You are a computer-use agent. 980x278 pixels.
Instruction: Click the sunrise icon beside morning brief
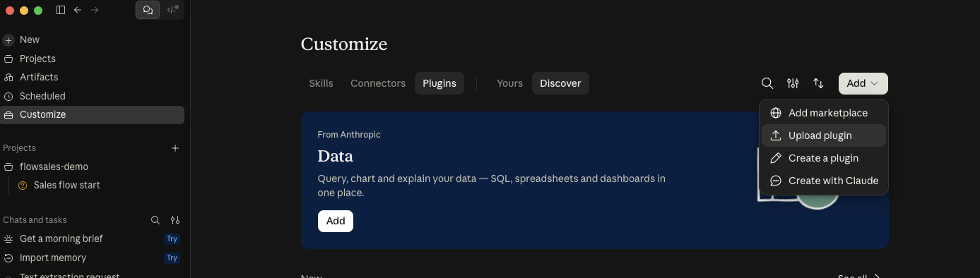(x=8, y=239)
